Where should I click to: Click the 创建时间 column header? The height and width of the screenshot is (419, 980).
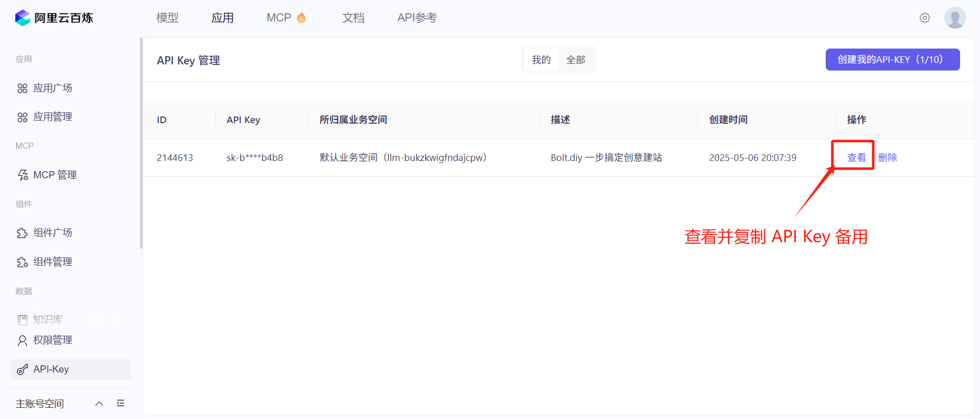pyautogui.click(x=728, y=120)
